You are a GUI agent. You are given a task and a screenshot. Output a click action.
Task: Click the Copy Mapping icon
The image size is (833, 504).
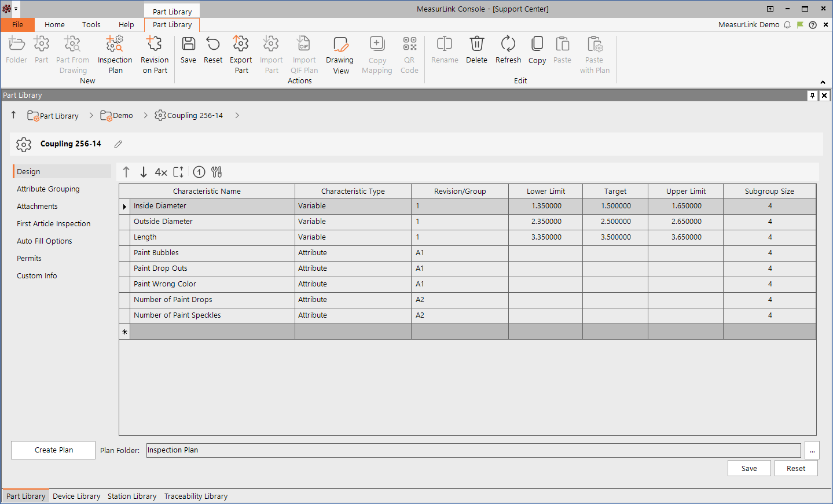[377, 44]
